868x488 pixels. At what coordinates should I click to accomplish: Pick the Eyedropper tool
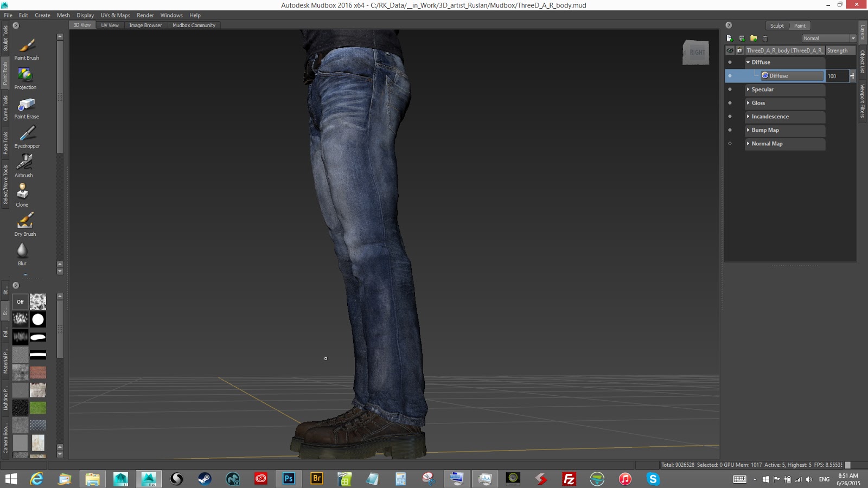click(27, 137)
